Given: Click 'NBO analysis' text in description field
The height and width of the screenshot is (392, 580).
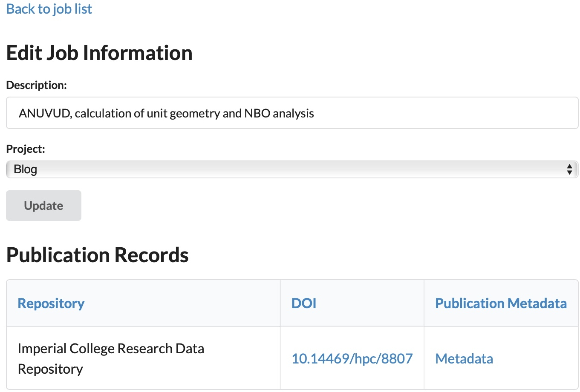Looking at the screenshot, I should tap(279, 114).
